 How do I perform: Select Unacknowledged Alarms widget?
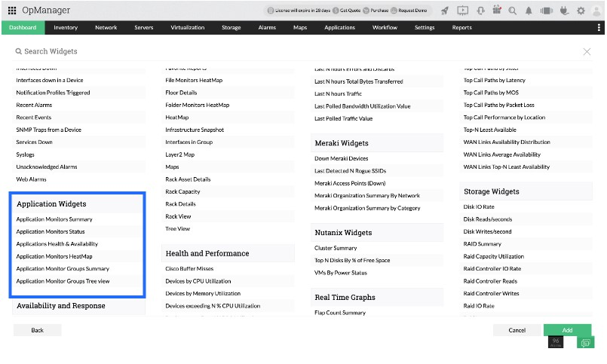pos(47,167)
